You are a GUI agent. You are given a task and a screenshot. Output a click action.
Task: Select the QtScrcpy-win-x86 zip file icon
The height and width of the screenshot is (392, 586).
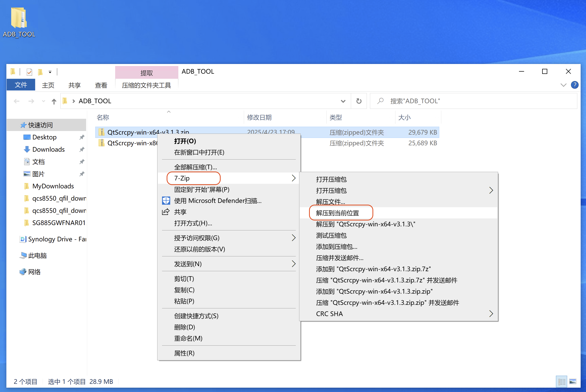101,143
